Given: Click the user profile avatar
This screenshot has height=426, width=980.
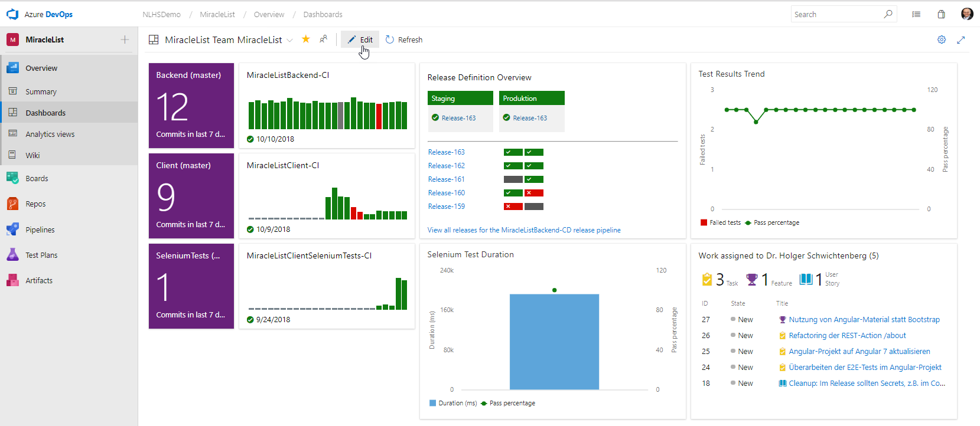Looking at the screenshot, I should point(967,14).
